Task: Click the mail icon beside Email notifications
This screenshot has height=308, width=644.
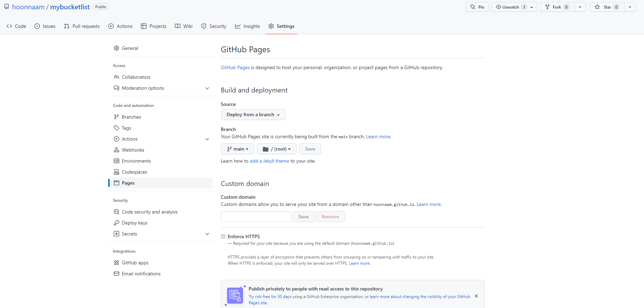Action: pos(116,274)
